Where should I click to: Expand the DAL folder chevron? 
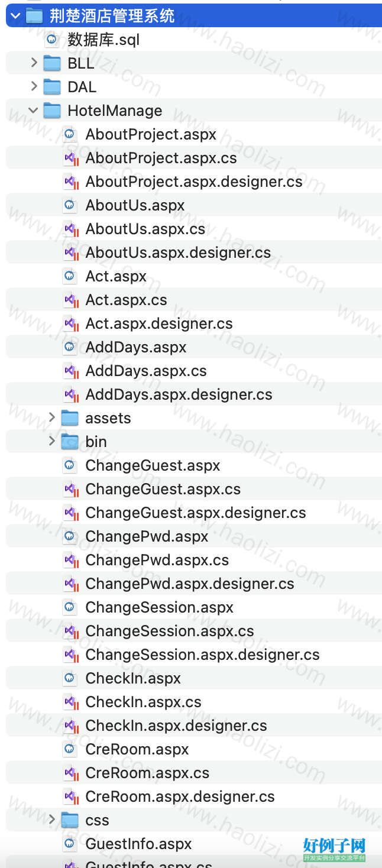point(34,87)
